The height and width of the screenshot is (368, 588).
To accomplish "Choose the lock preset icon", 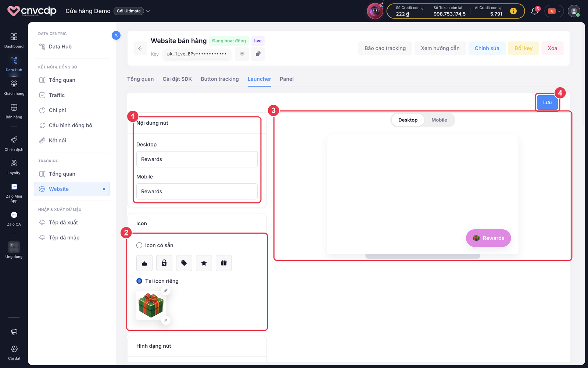I will (164, 263).
